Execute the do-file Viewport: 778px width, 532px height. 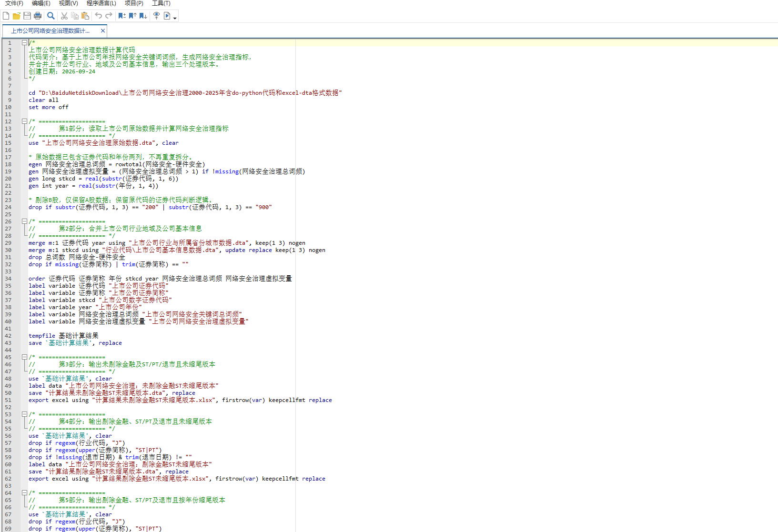pyautogui.click(x=167, y=16)
